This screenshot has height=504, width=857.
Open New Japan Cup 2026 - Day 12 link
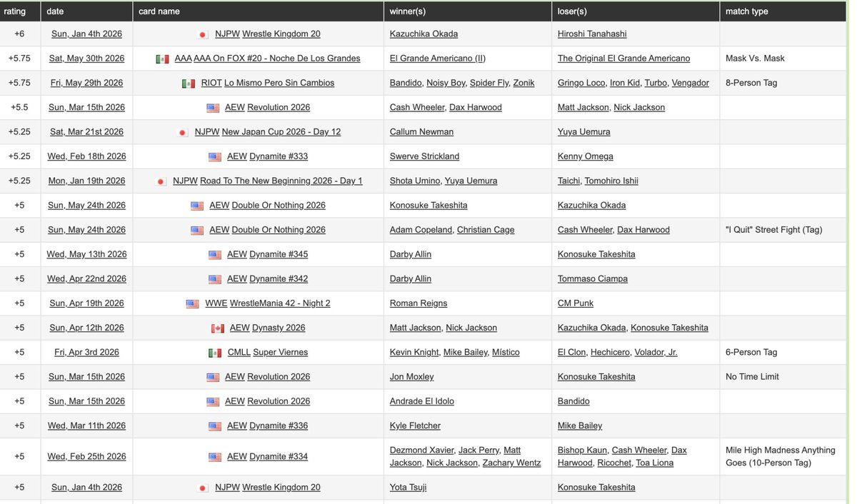(x=281, y=132)
